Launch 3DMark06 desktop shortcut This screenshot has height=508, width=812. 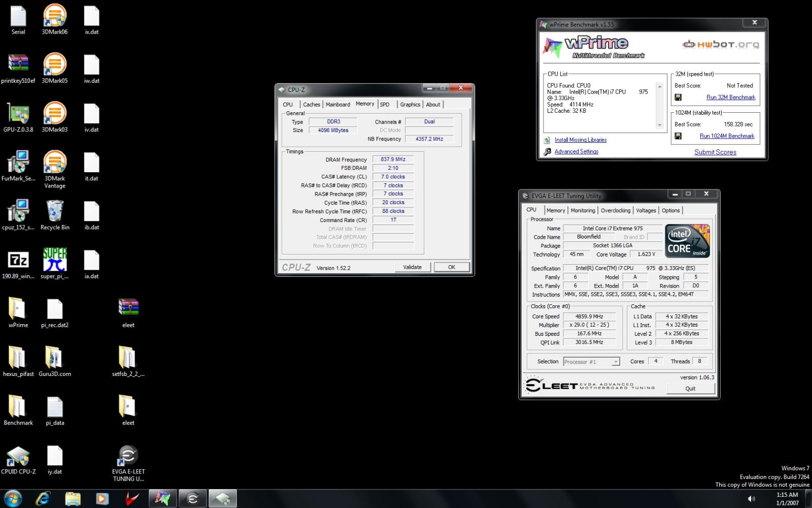(55, 20)
